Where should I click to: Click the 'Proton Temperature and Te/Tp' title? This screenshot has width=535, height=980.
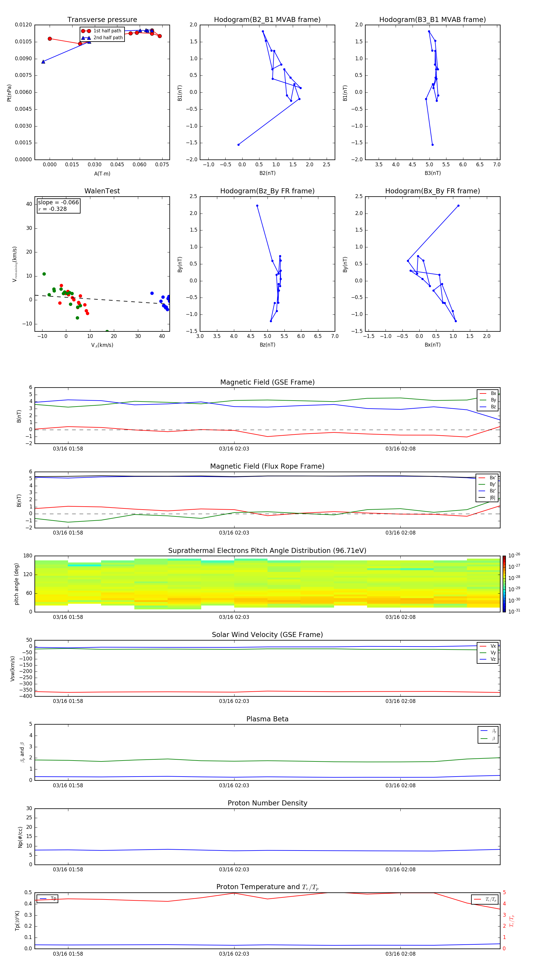pos(267,887)
